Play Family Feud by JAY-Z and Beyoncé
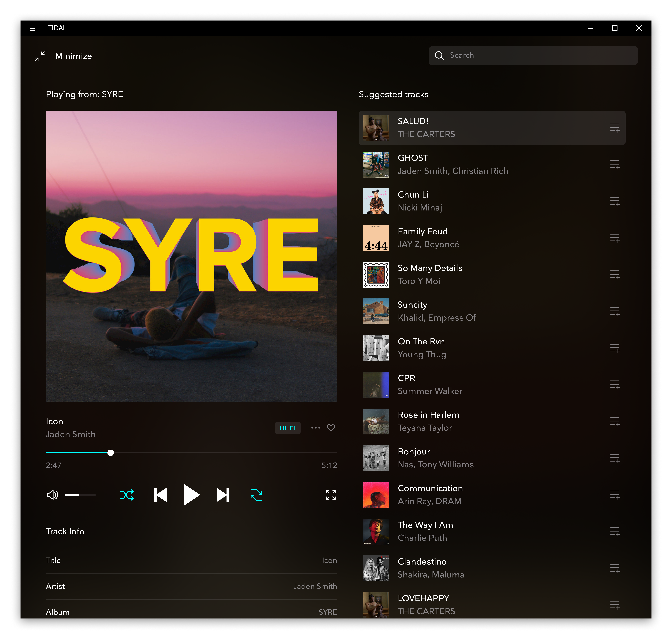Screen dimensions: 672x639 click(x=477, y=238)
